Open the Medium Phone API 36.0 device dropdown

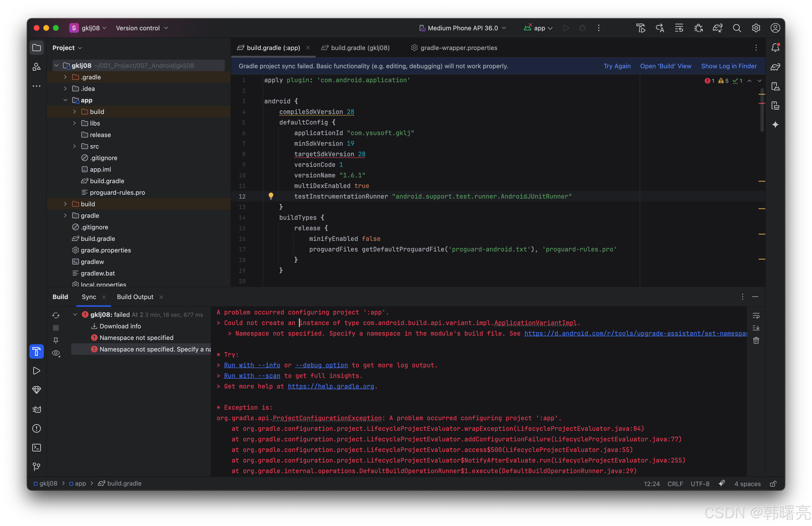pyautogui.click(x=462, y=28)
